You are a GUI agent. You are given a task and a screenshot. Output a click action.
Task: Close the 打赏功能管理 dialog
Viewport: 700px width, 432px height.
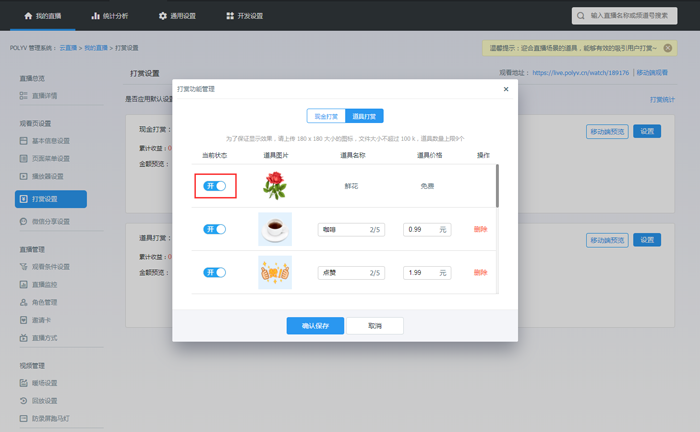coord(506,89)
